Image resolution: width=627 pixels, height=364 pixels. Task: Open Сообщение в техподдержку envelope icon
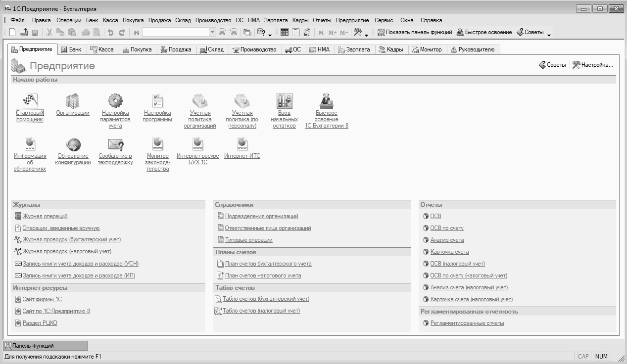coord(115,144)
